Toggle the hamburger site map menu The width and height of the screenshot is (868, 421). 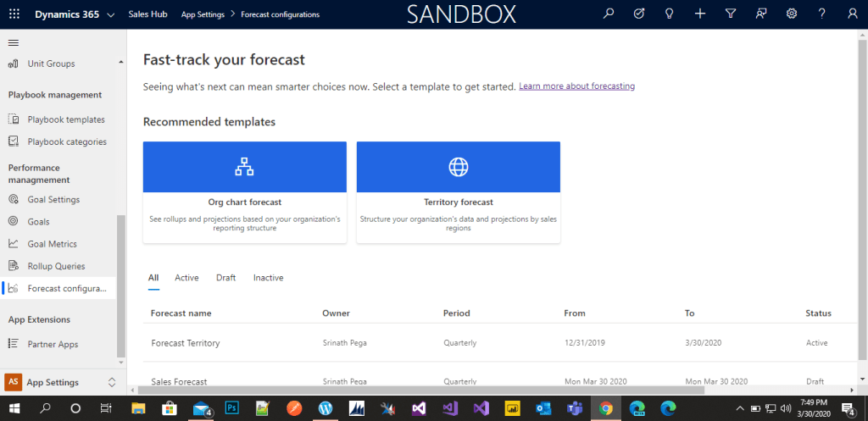click(x=13, y=42)
